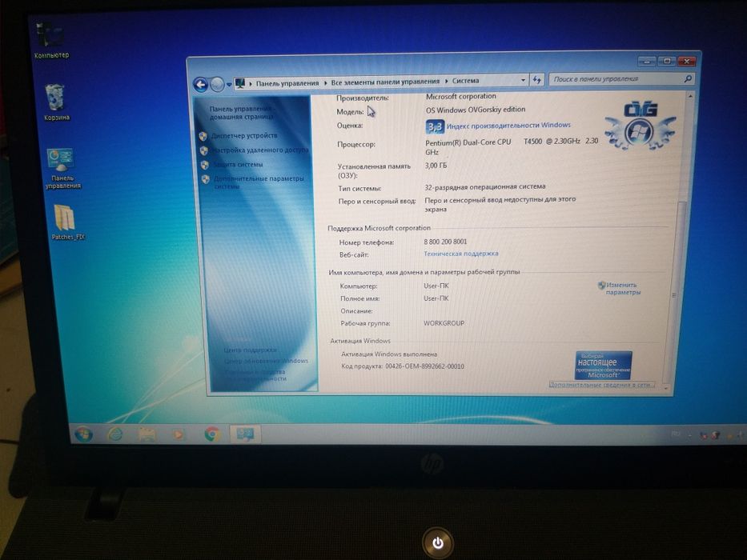747x560 pixels.
Task: Click the Forward navigation arrow
Action: tap(217, 85)
